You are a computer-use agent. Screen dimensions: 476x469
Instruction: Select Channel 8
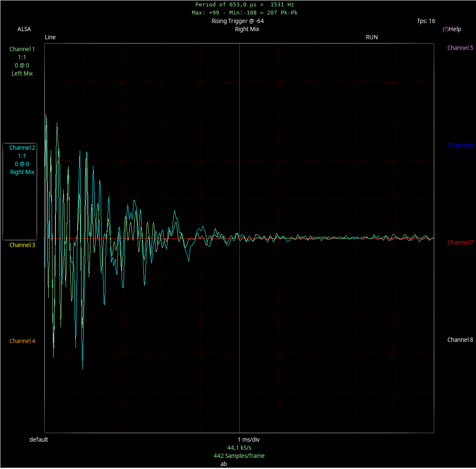click(x=460, y=340)
